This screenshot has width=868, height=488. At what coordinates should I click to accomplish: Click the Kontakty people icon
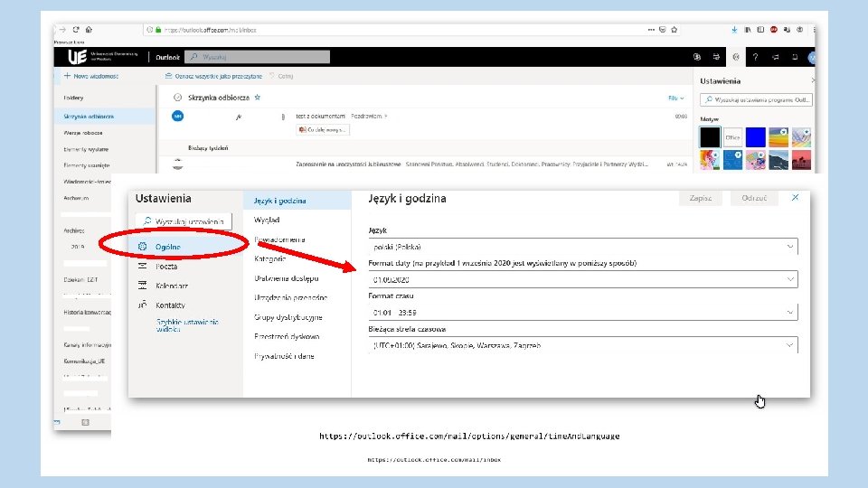[142, 305]
